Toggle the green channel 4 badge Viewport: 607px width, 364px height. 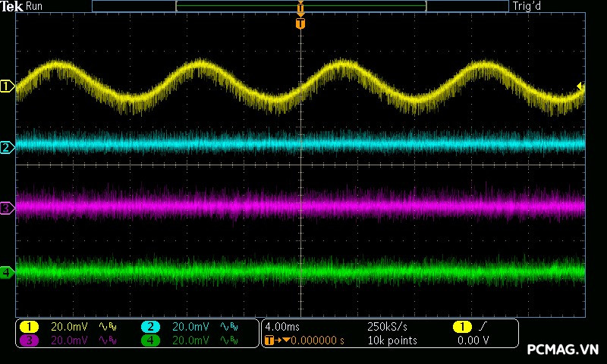click(149, 340)
